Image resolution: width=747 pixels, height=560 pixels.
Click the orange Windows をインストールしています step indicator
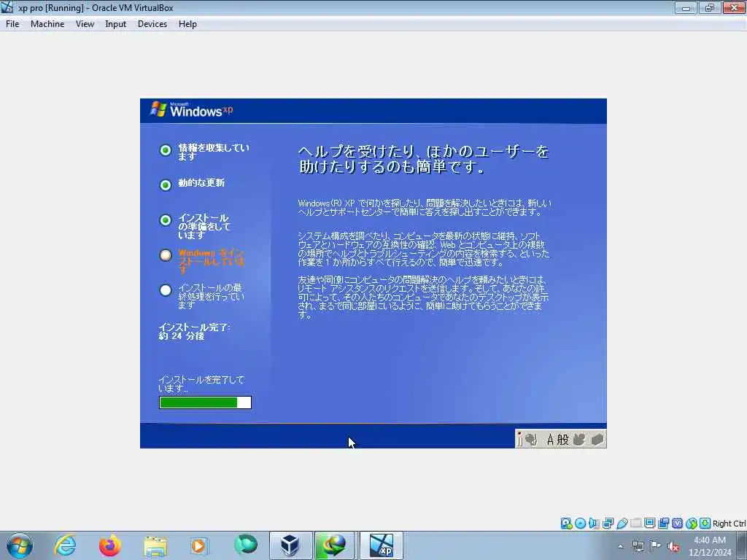166,255
